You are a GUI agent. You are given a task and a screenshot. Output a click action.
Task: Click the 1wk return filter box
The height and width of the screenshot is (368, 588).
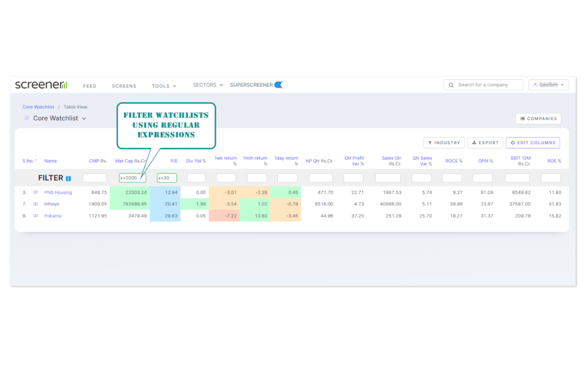(x=226, y=178)
